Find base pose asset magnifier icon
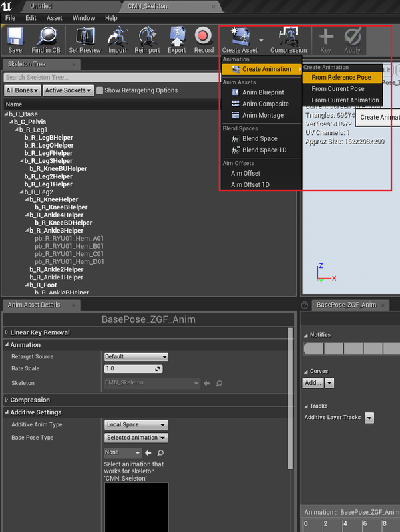 (160, 453)
